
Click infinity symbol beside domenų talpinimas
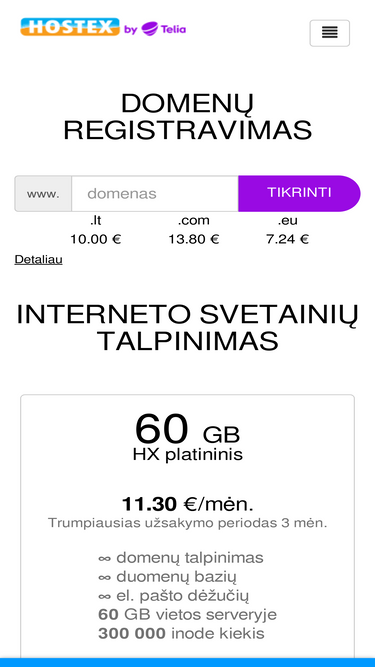click(x=105, y=558)
